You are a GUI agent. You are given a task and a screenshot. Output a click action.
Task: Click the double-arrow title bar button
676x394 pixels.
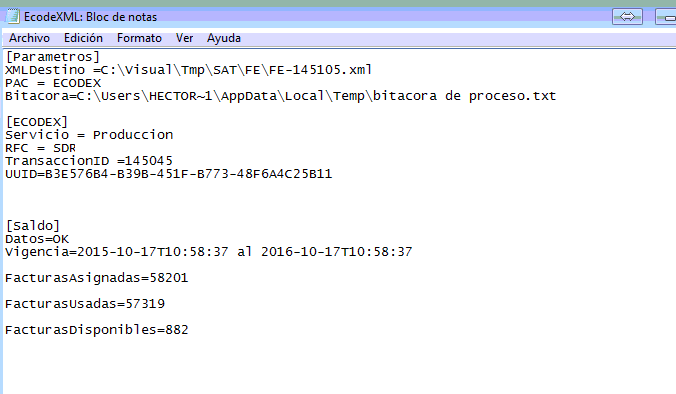pyautogui.click(x=627, y=17)
